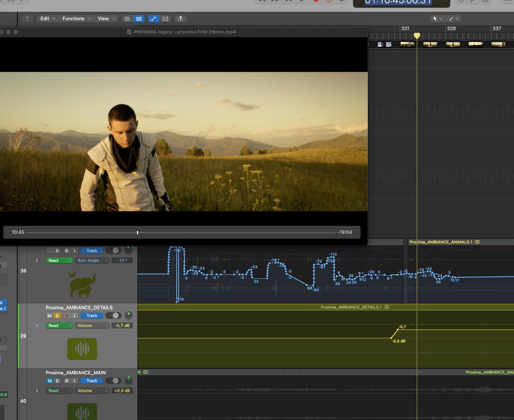Solo track 38 with the S button

[x=57, y=251]
